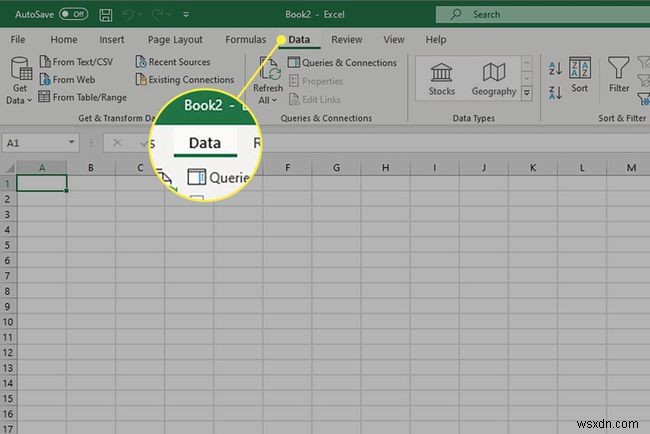Click the Cancel X formula button
Viewport: 650px width, 434px height.
(x=117, y=143)
